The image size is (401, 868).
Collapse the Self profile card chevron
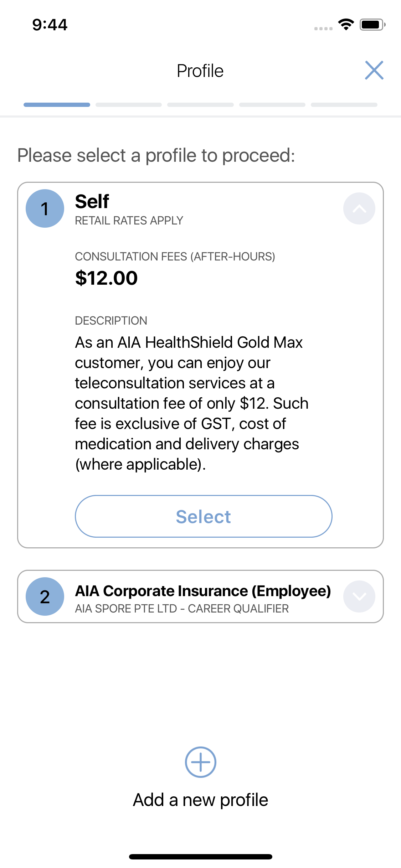pos(359,208)
